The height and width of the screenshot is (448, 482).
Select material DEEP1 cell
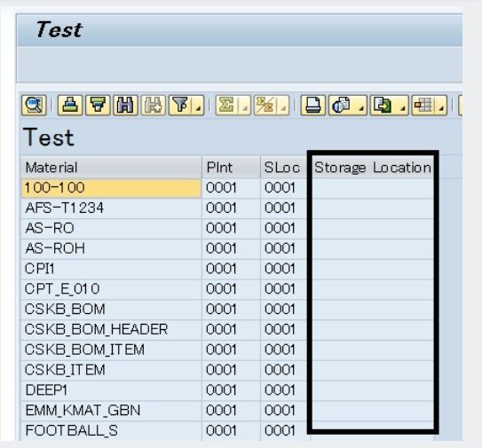111,390
